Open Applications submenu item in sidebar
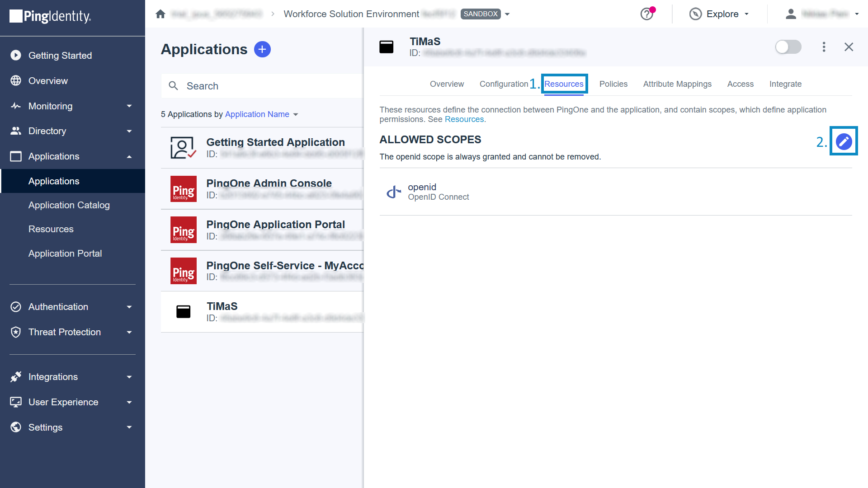868x488 pixels. pos(73,181)
